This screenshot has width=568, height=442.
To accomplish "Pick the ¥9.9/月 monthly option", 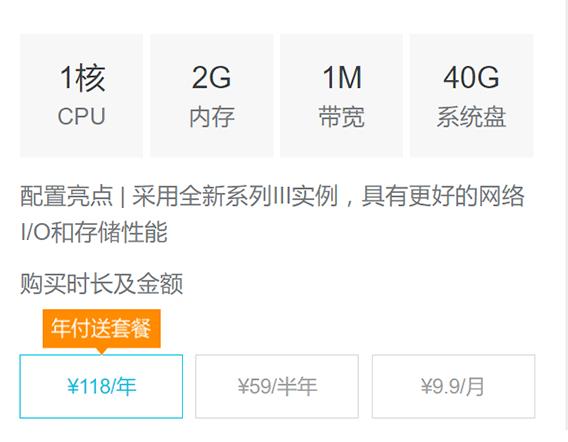I will (453, 386).
